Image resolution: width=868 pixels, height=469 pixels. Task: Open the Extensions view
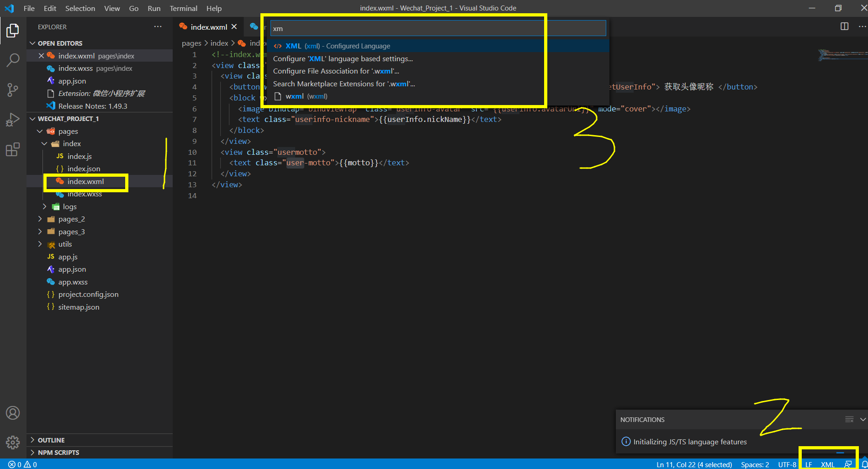point(13,149)
